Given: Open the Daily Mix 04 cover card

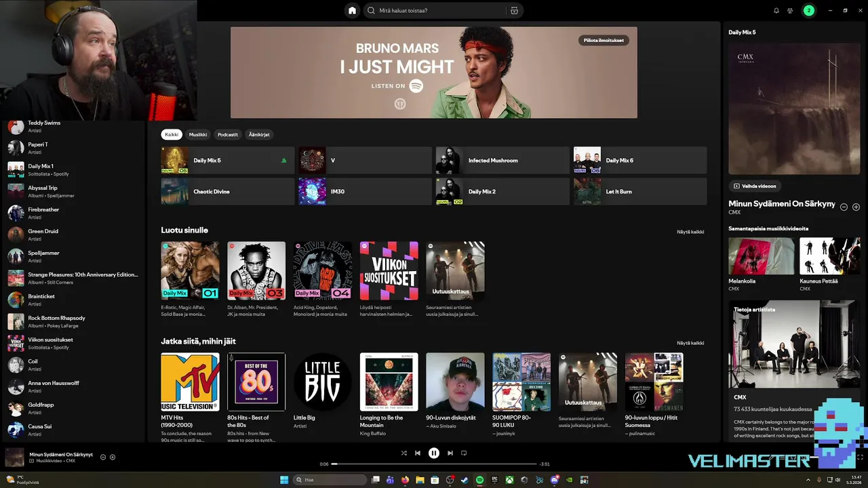Looking at the screenshot, I should coord(323,270).
